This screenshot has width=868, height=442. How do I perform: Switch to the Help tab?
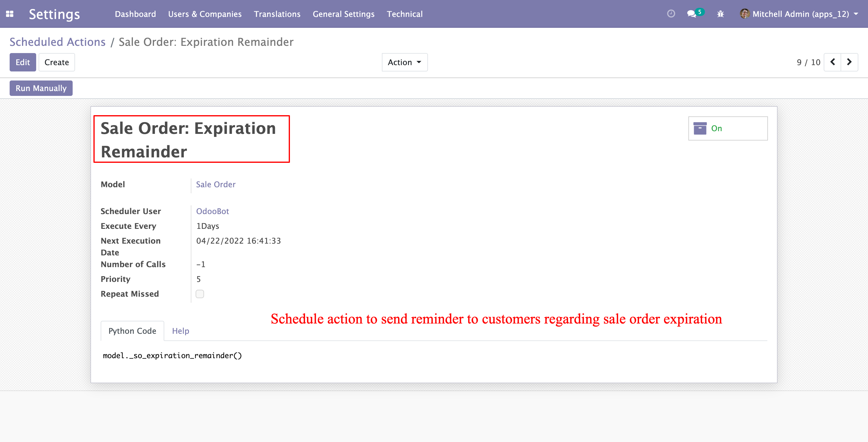point(181,331)
